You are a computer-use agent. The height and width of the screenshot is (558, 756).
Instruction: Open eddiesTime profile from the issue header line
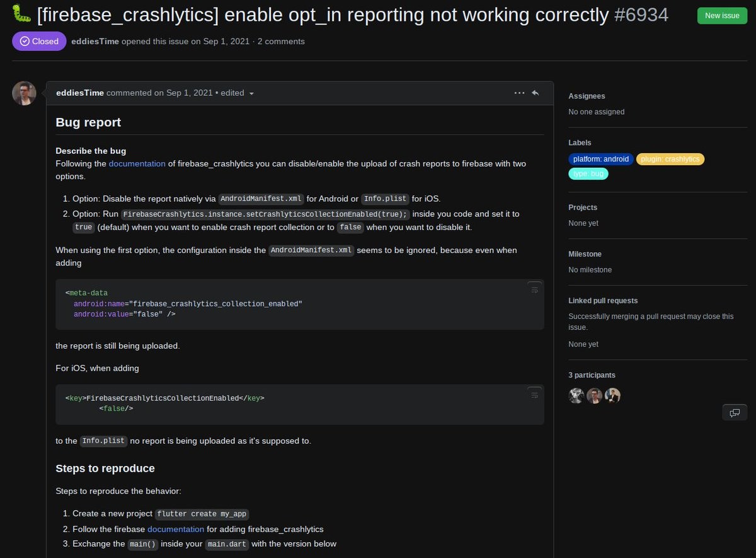95,42
